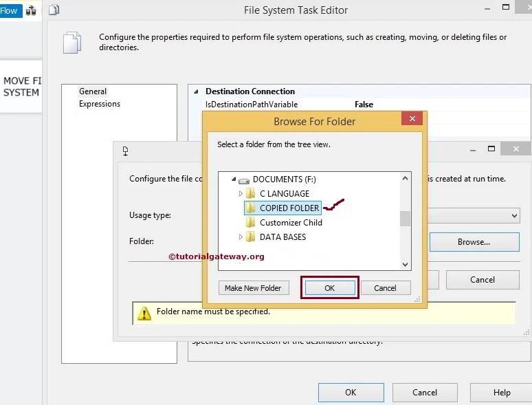Click the False value of IsDestinationPathVariable
532x405 pixels.
[x=364, y=105]
